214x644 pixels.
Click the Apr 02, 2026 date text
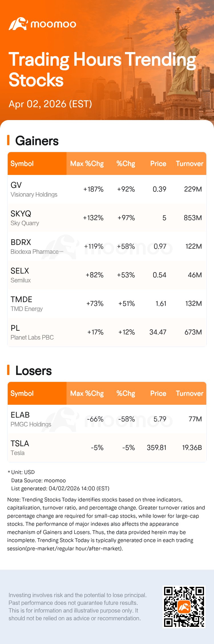pos(50,104)
